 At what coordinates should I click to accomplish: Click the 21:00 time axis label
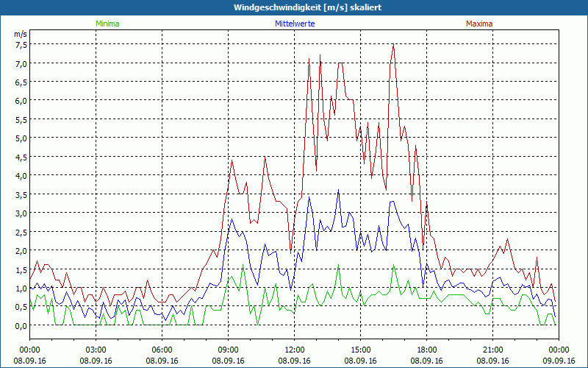click(x=492, y=350)
